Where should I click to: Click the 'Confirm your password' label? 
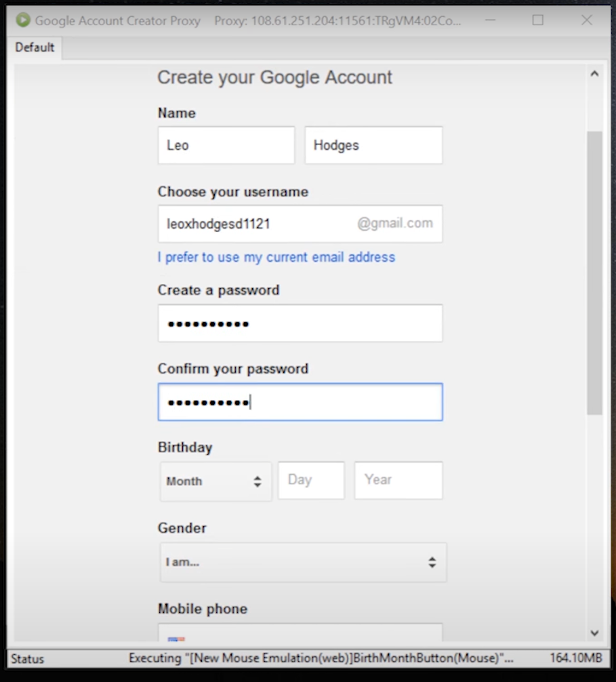pos(233,369)
